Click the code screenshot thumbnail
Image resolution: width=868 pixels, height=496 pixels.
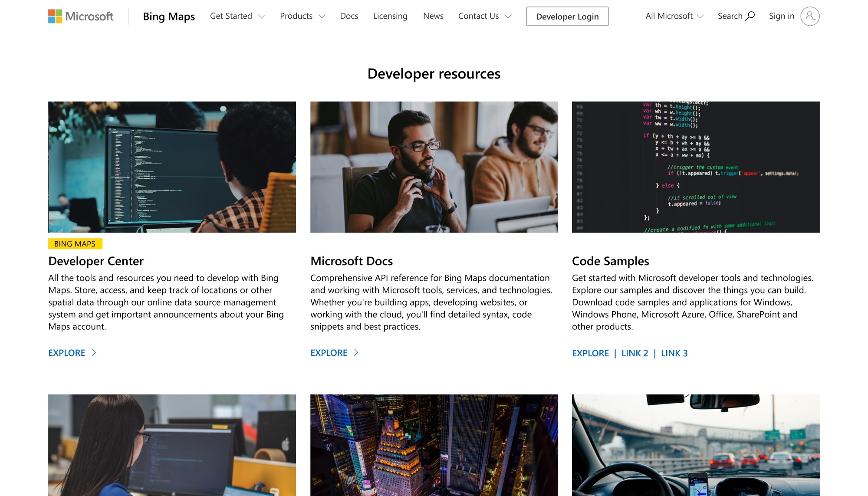click(x=695, y=167)
